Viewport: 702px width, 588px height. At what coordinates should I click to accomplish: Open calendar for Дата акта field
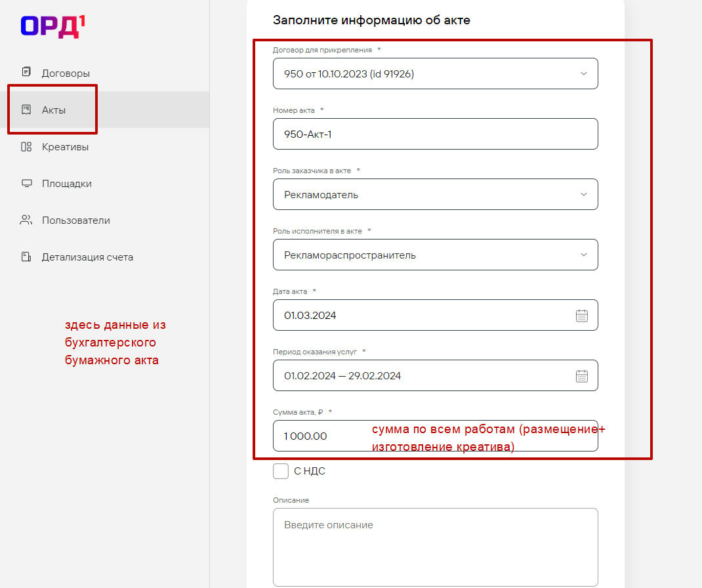tap(582, 316)
